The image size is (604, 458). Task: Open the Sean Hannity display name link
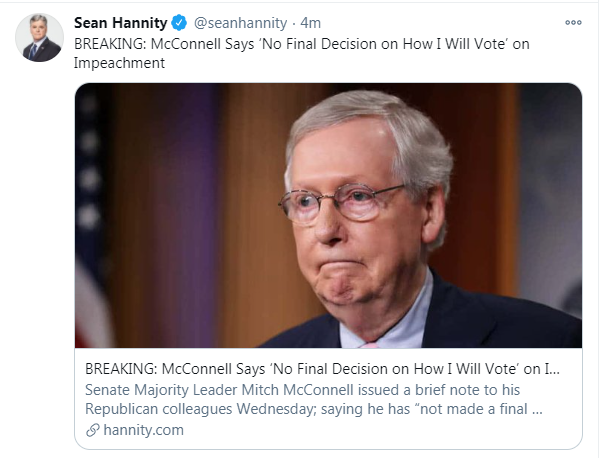click(x=120, y=23)
